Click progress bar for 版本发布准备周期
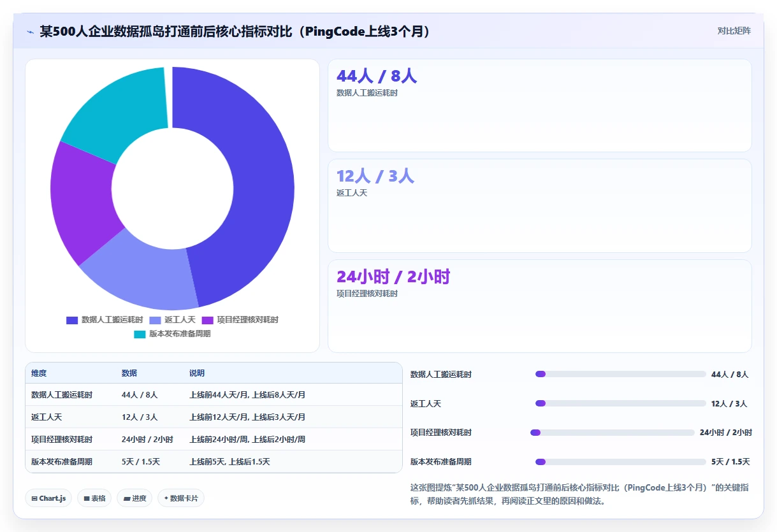This screenshot has height=532, width=777. 621,462
